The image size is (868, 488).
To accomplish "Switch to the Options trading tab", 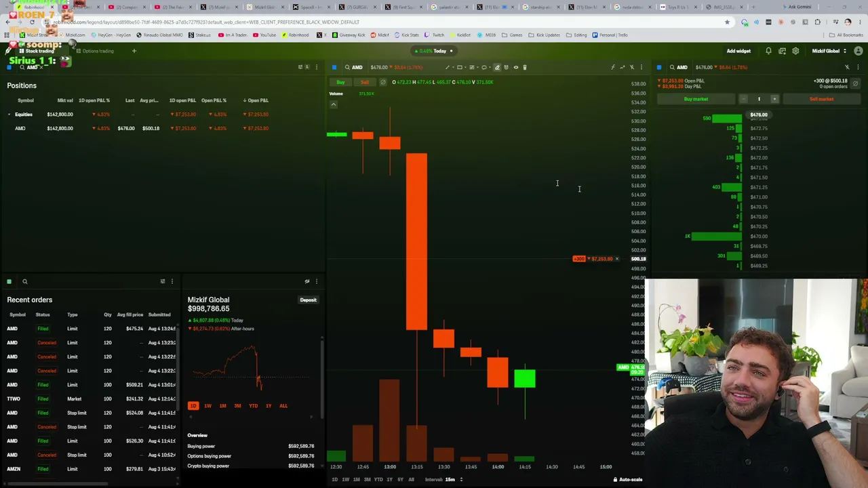I will click(95, 51).
